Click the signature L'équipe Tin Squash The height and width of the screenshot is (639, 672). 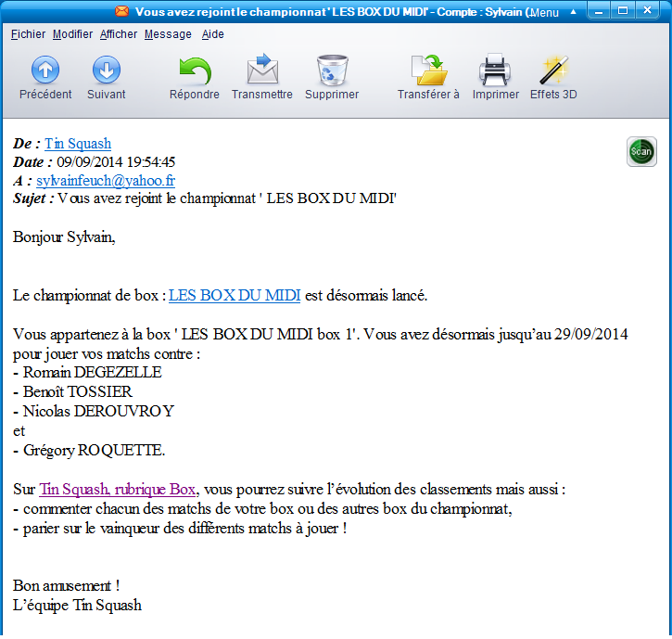[x=77, y=606]
